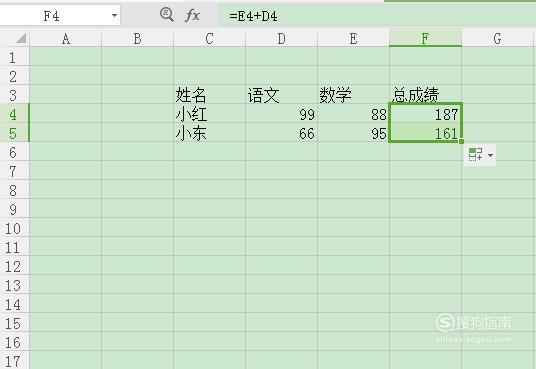Select column B header
Viewport: 536px width, 369px height.
pos(137,39)
